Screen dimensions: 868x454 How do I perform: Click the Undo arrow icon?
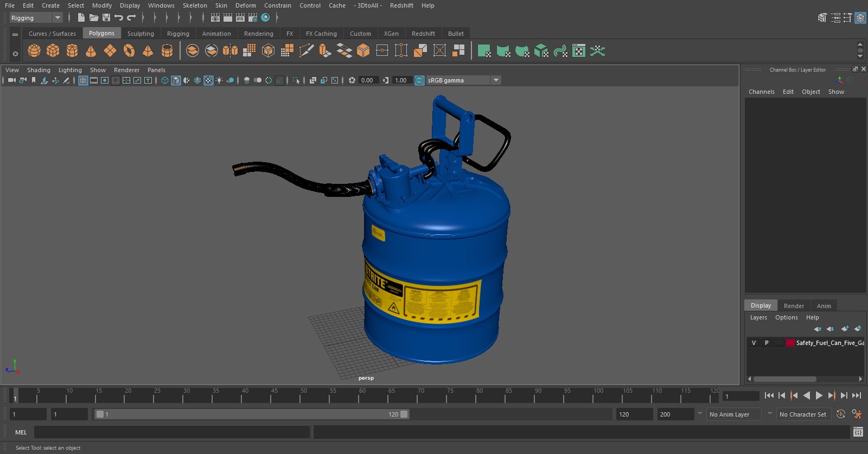[x=119, y=17]
